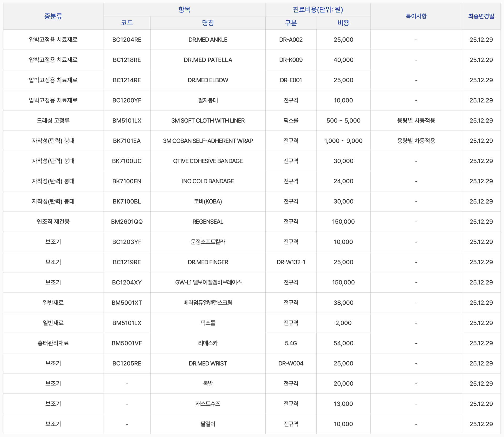Select the DR.MED ANKLE item name
This screenshot has height=437, width=504.
tap(208, 40)
